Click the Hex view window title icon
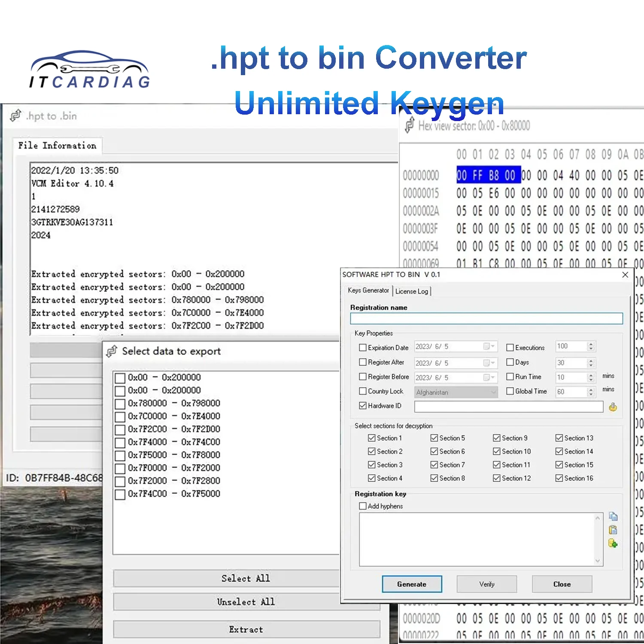The image size is (644, 644). point(410,125)
